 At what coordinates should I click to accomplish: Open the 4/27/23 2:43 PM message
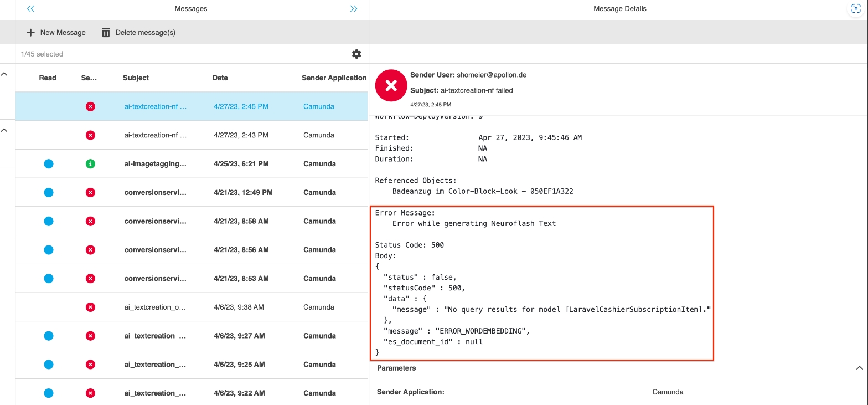[156, 135]
